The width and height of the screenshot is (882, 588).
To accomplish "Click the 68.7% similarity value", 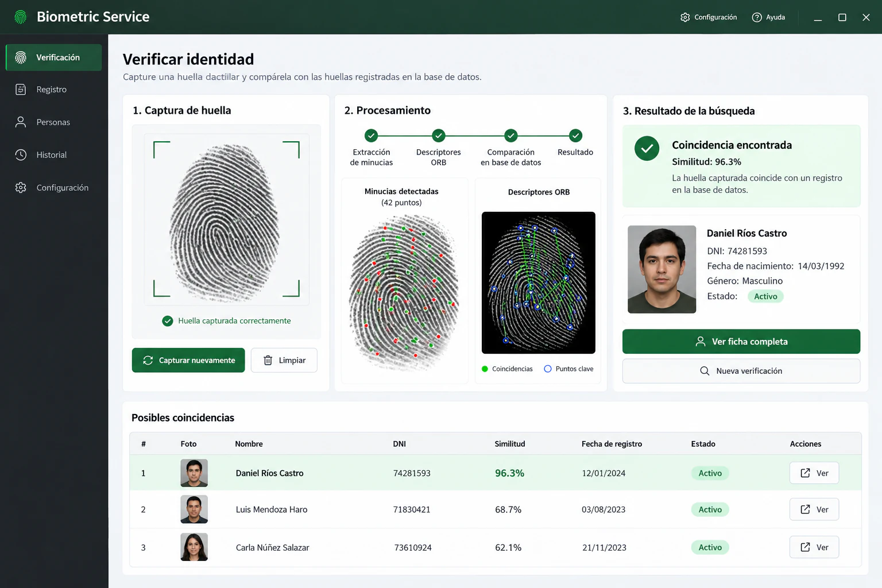I will 508,509.
